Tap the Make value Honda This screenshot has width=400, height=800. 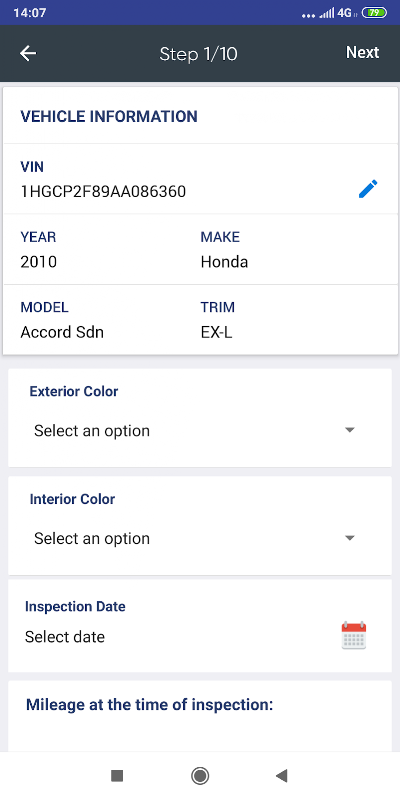click(x=224, y=262)
